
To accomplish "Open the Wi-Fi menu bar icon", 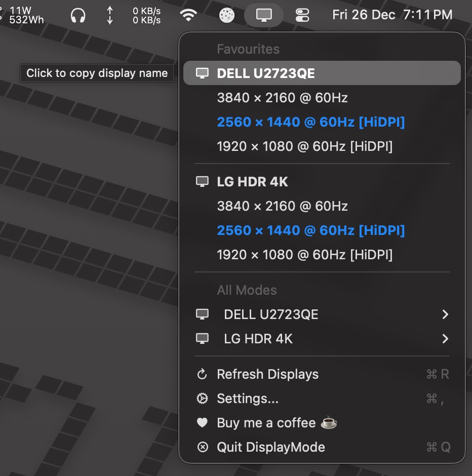I will 188,15.
